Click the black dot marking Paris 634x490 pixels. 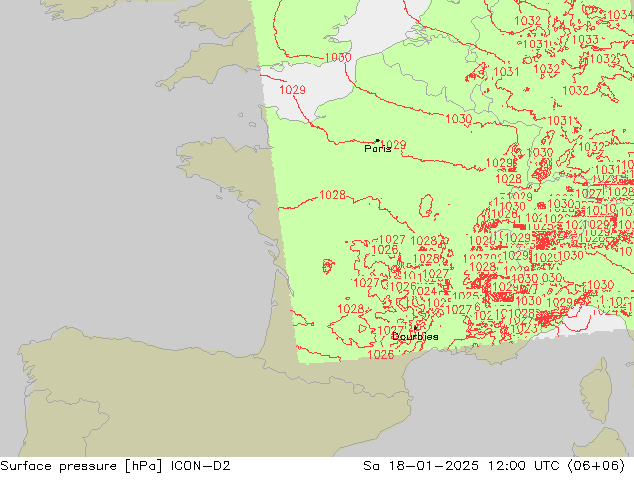(378, 141)
